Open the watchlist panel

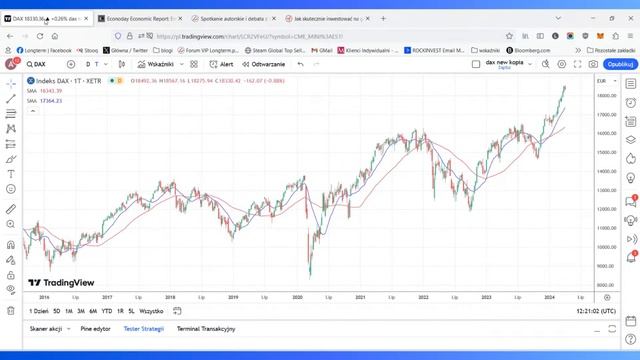pyautogui.click(x=631, y=84)
